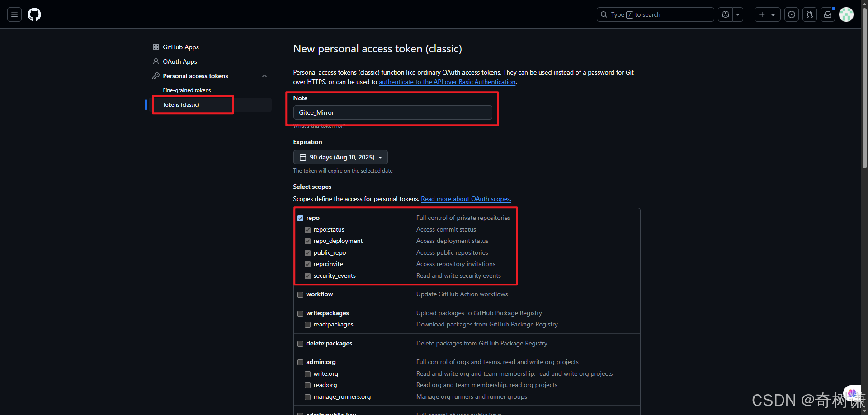868x415 pixels.
Task: Open notifications inbox icon
Action: (x=828, y=14)
